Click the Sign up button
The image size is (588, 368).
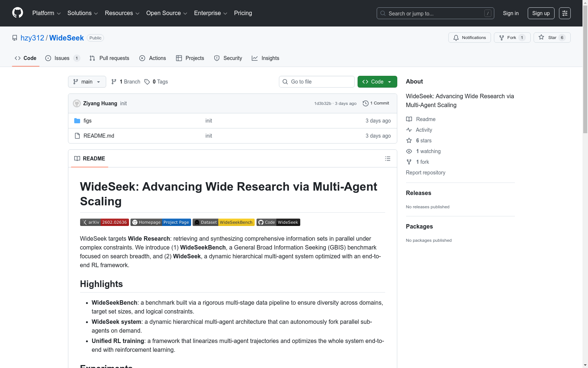[x=541, y=13]
